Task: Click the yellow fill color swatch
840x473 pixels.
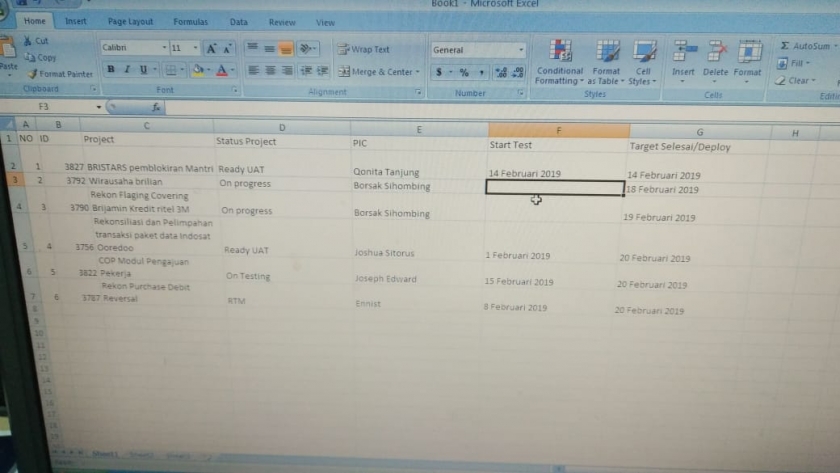Action: pyautogui.click(x=198, y=71)
